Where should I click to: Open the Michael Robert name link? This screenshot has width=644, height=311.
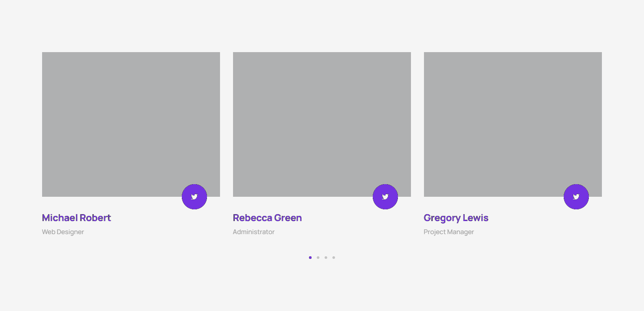76,218
